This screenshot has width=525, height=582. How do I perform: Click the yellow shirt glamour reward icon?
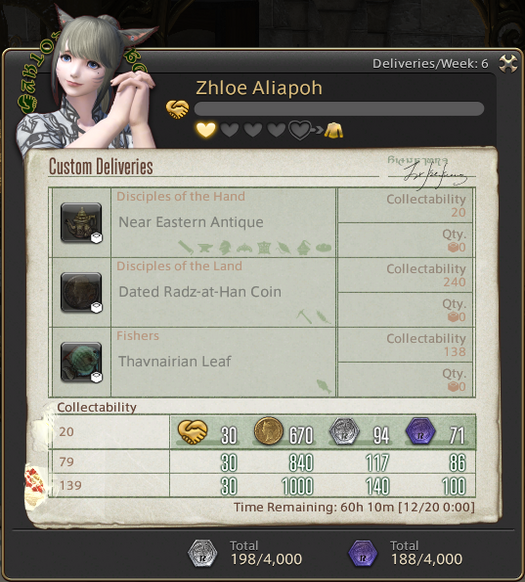pos(333,130)
